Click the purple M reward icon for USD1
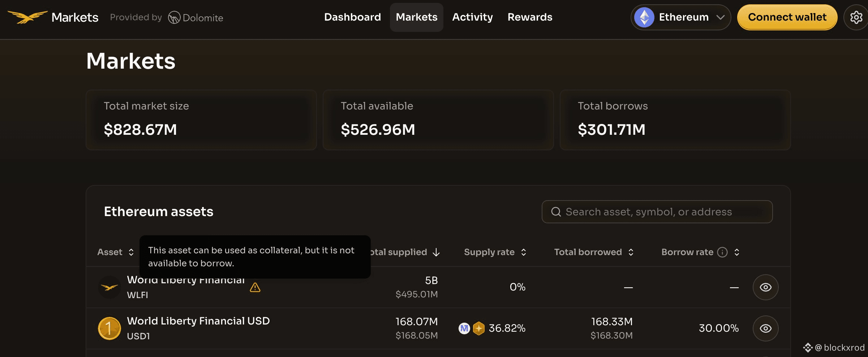The width and height of the screenshot is (868, 357). 464,328
